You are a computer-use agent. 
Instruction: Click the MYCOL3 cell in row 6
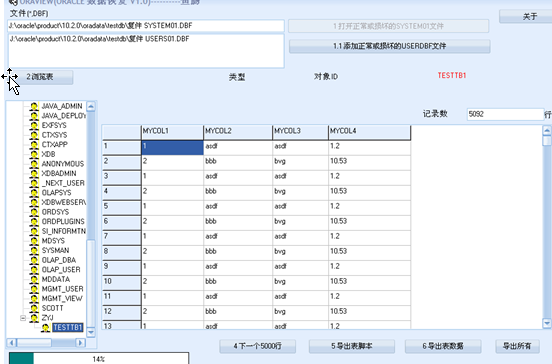[300, 222]
